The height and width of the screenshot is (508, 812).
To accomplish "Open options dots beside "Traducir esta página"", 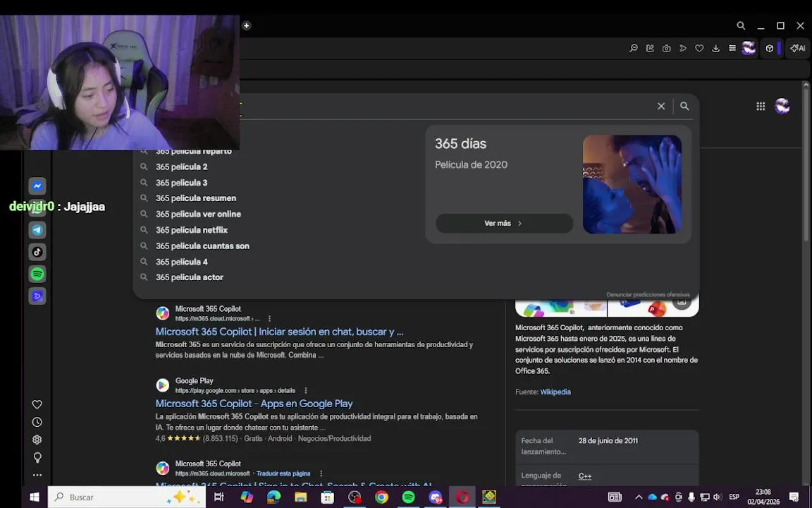I will [x=321, y=474].
